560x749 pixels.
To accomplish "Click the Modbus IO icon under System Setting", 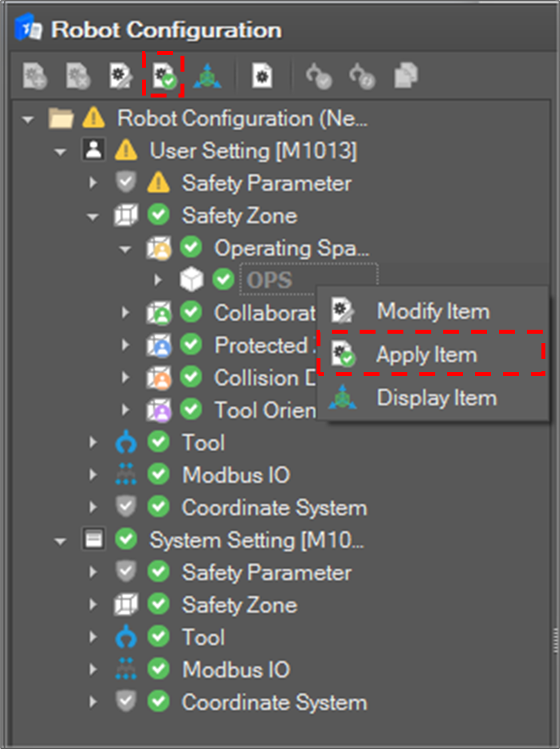I will [x=126, y=669].
